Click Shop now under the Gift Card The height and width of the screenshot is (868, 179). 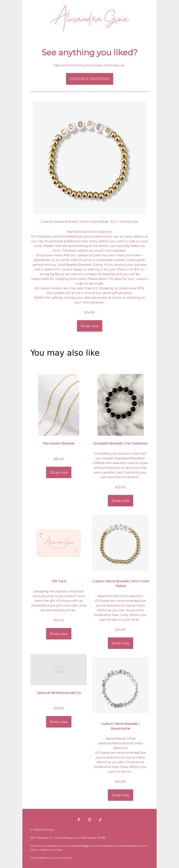click(59, 634)
